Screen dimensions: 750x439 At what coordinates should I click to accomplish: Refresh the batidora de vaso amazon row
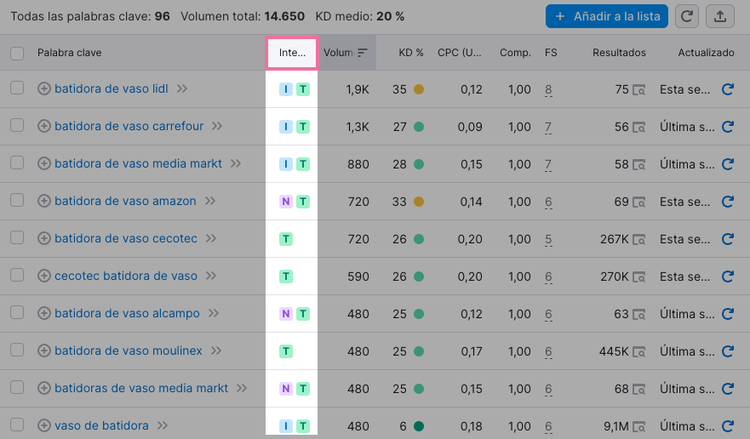[x=728, y=201]
